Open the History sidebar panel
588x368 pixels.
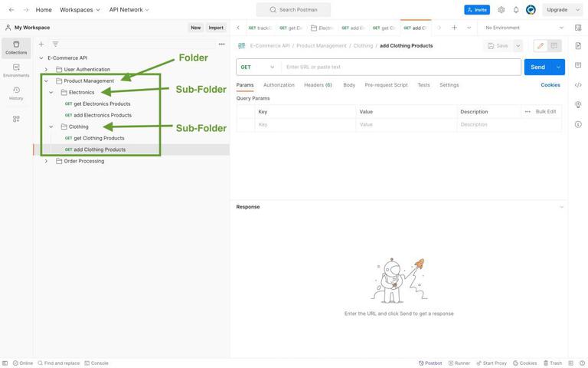[x=16, y=94]
